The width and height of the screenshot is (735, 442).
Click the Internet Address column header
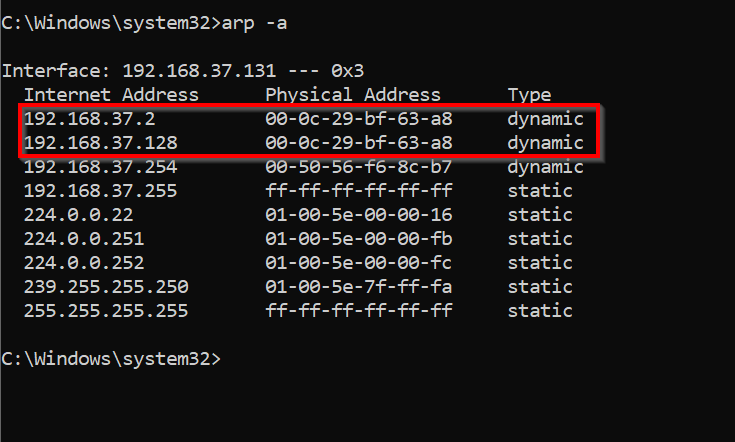point(111,95)
